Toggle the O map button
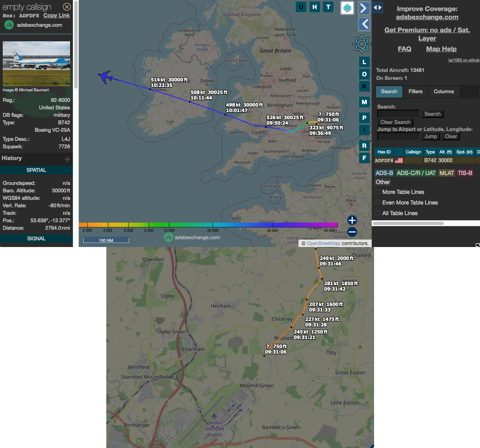This screenshot has height=448, width=480. pyautogui.click(x=364, y=74)
